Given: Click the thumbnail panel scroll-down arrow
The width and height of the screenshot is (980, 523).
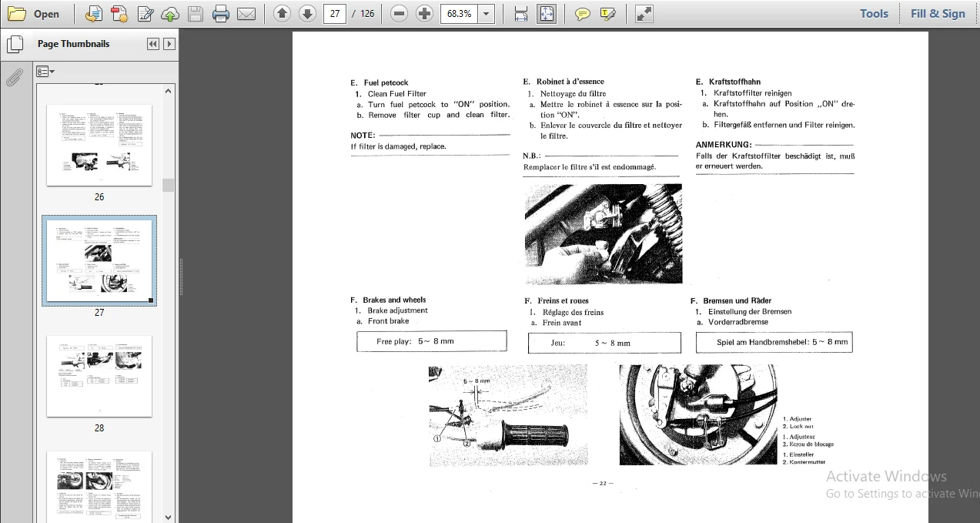Looking at the screenshot, I should (x=168, y=517).
